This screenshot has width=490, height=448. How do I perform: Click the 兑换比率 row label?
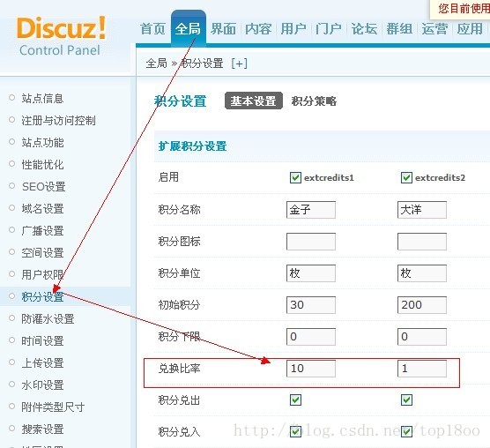pyautogui.click(x=179, y=369)
